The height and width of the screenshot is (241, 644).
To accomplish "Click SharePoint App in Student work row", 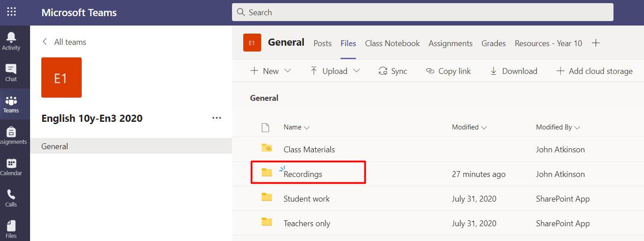I will [563, 199].
